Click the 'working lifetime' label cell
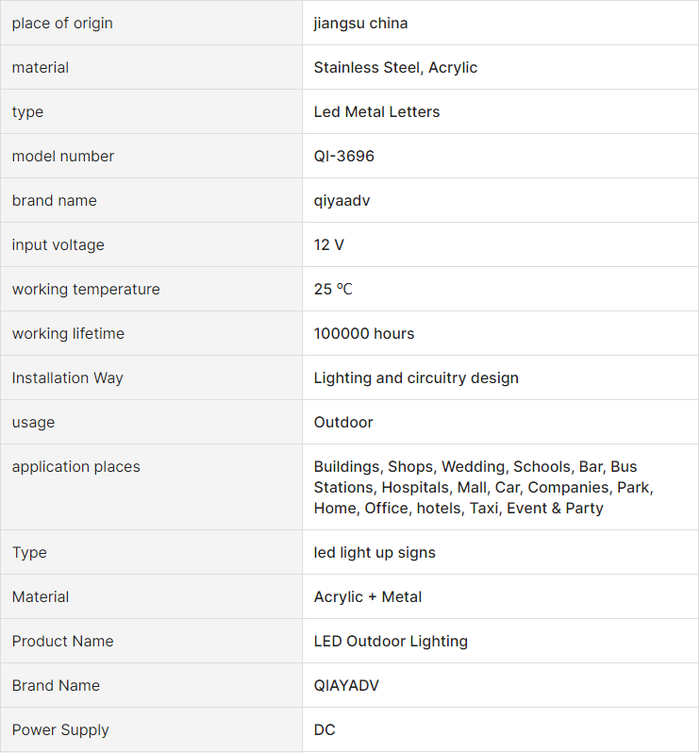 [x=68, y=333]
